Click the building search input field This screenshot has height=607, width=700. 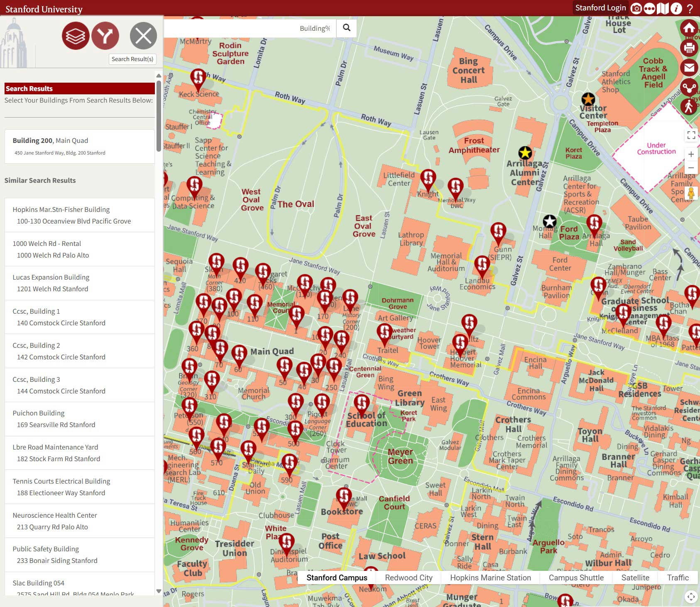[x=249, y=28]
